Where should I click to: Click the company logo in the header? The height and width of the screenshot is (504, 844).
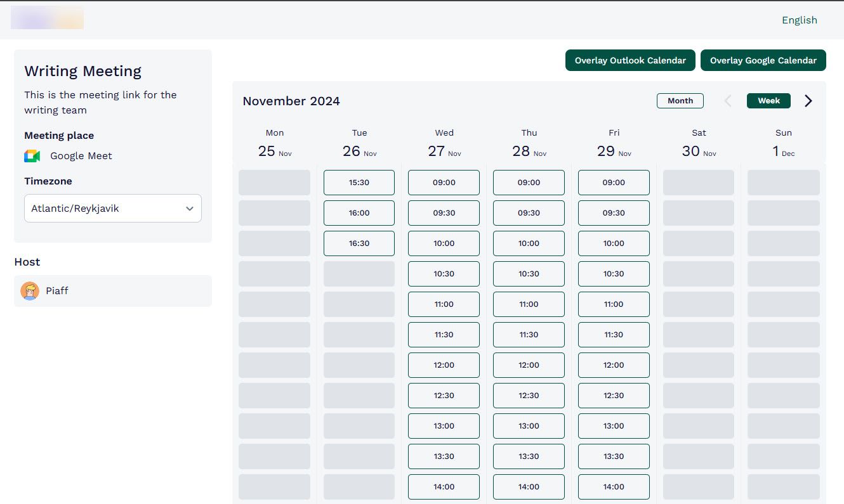click(x=47, y=18)
